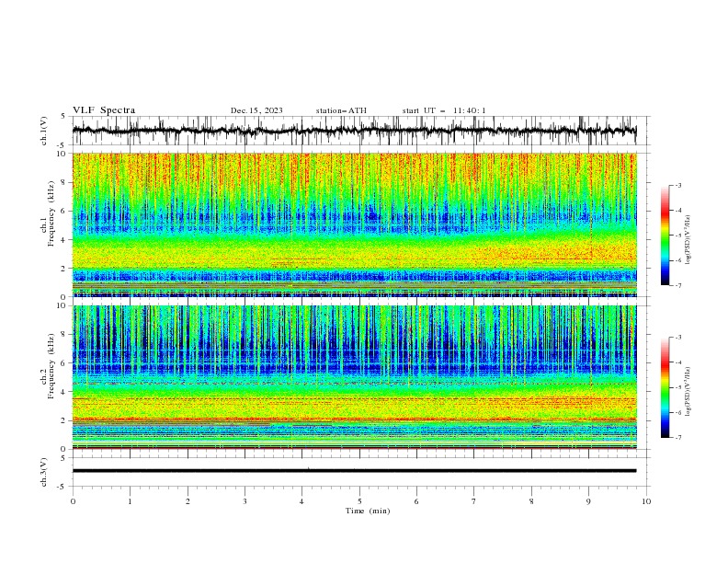Click the "Time (min)" axis title
The width and height of the screenshot is (728, 563).
coord(368,511)
